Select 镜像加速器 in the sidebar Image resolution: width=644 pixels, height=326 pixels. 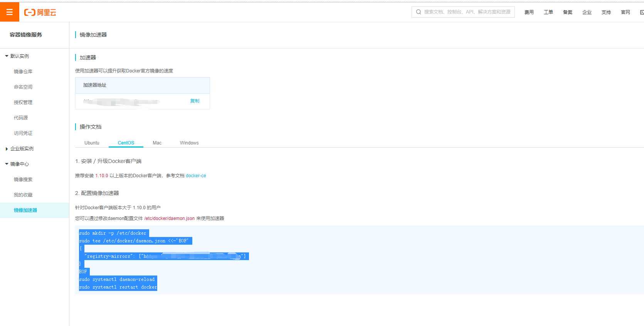click(x=34, y=210)
